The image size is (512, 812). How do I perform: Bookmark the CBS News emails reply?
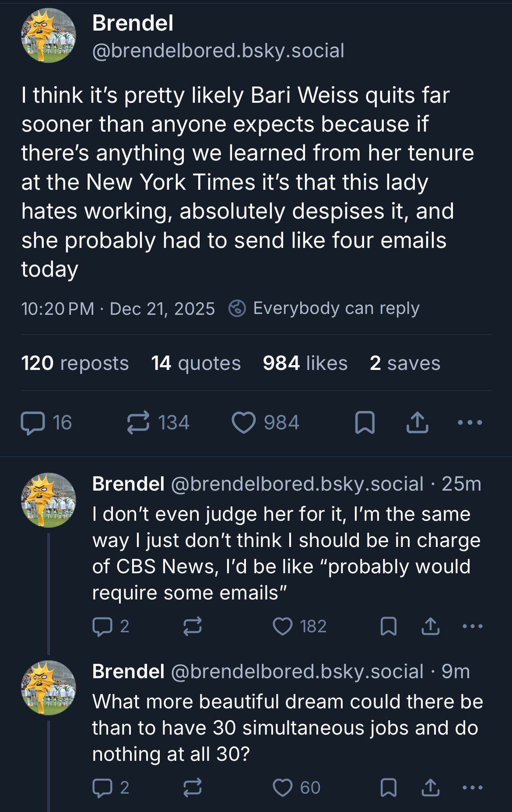pos(389,626)
